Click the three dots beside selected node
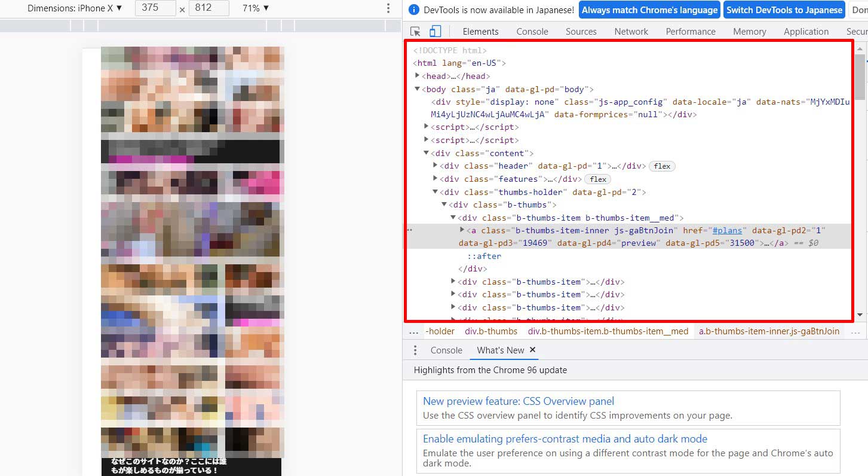868x476 pixels. click(410, 230)
